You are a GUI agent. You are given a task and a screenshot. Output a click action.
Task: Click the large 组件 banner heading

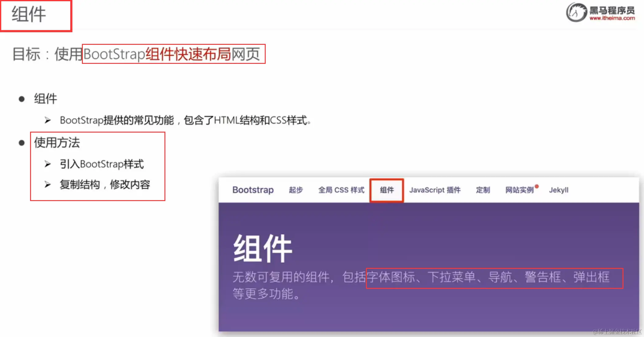[263, 248]
